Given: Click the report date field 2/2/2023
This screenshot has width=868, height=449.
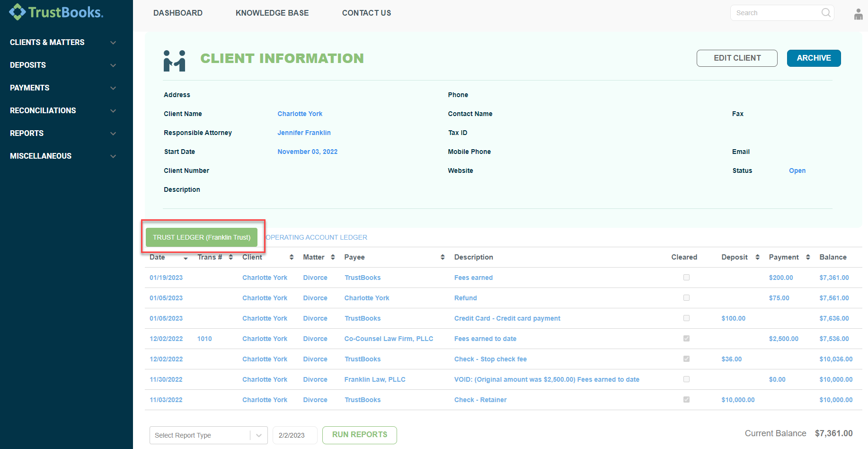Looking at the screenshot, I should (295, 435).
